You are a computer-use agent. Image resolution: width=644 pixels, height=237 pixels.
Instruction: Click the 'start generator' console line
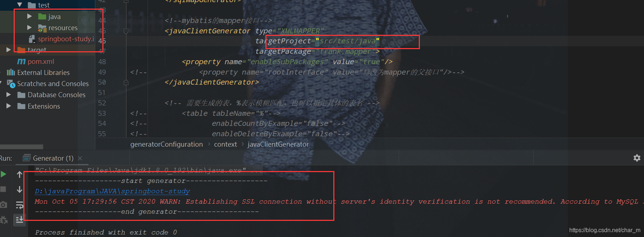[x=151, y=181]
